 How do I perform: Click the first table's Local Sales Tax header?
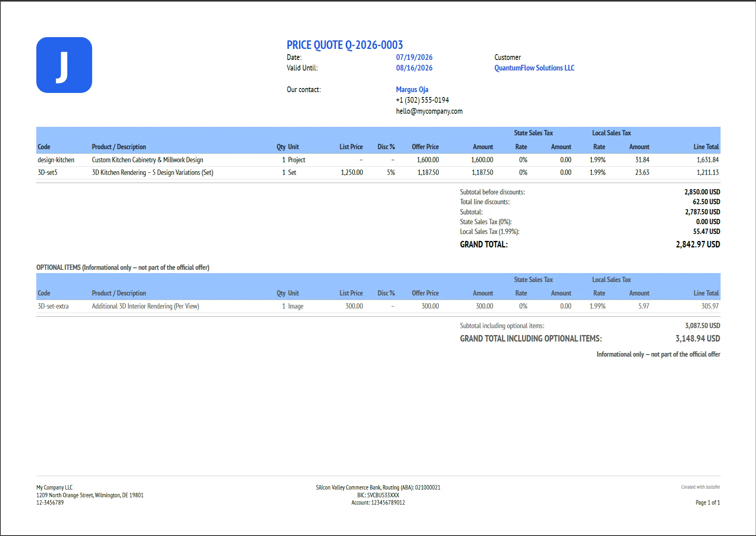(611, 133)
